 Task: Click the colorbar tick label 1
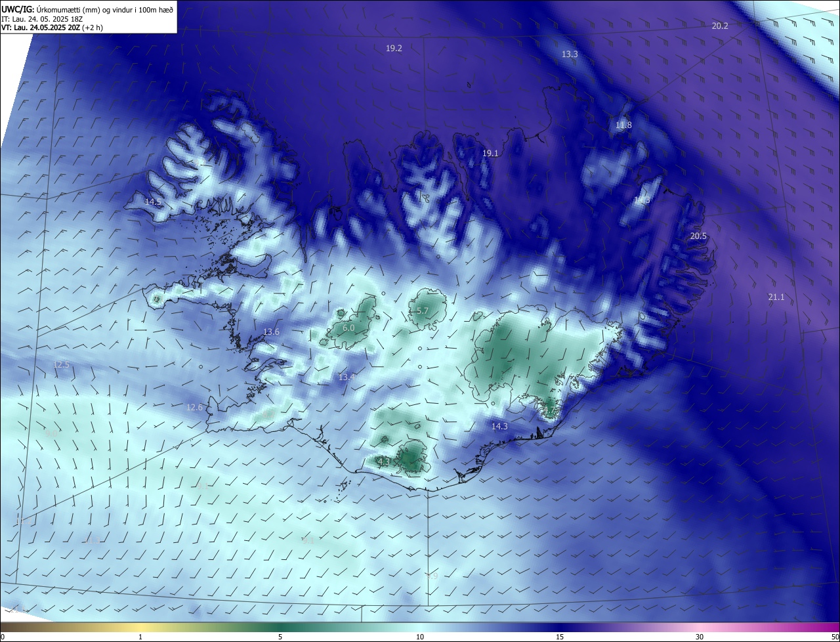coord(140,637)
